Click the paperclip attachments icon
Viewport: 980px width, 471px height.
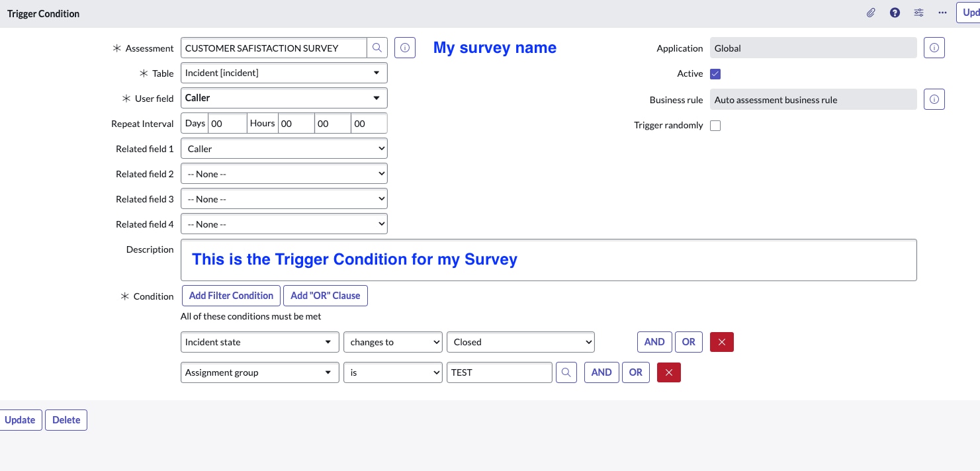pos(871,13)
